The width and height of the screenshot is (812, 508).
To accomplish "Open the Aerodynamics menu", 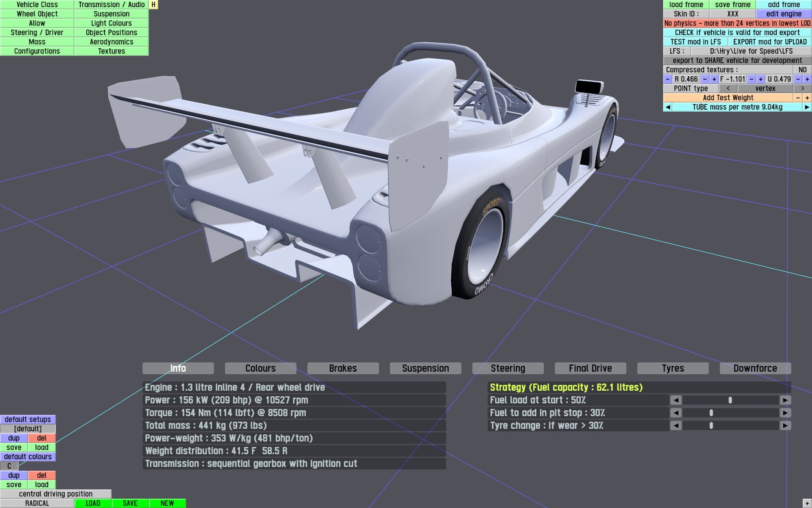I will coord(111,42).
